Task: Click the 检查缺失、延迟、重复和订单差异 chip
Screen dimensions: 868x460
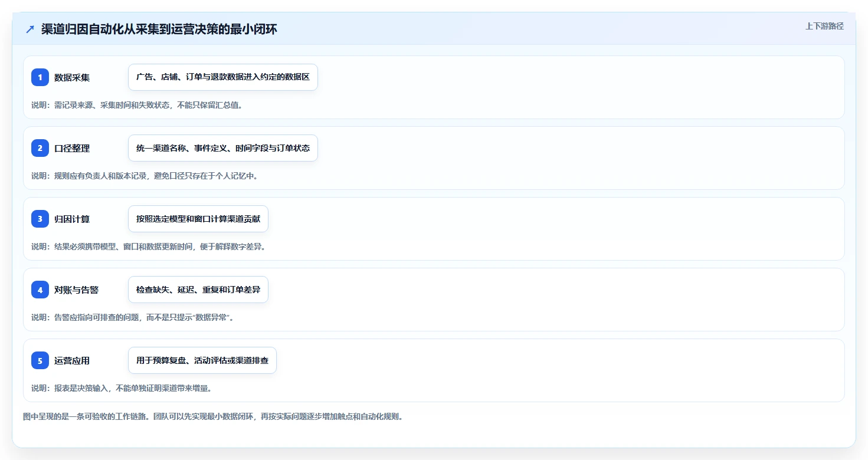Action: pos(198,290)
